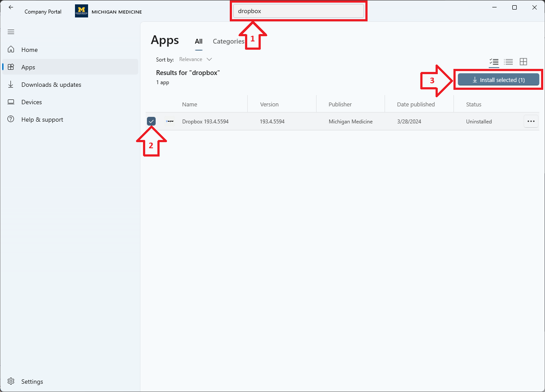545x392 pixels.
Task: Uncheck the Dropbox row checkbox
Action: [x=151, y=121]
